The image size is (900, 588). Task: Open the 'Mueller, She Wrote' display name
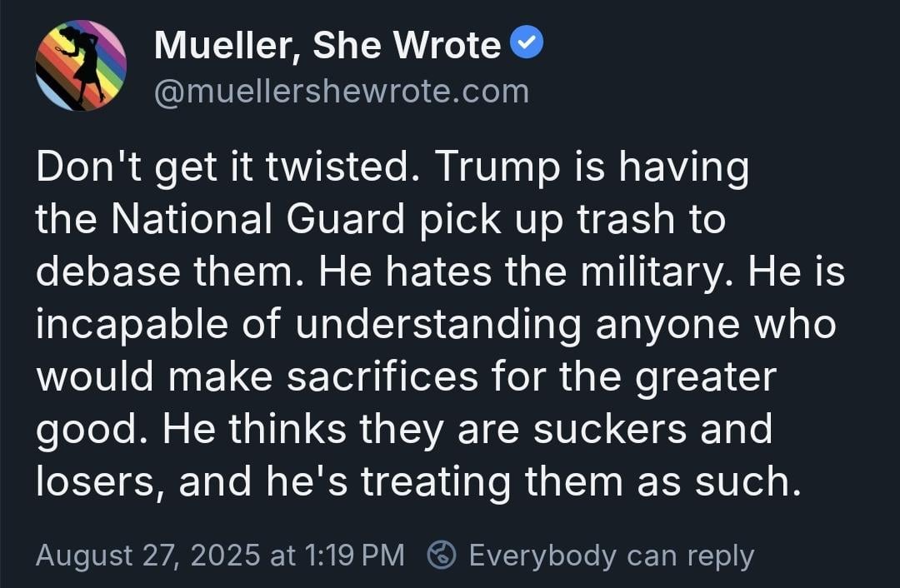coord(327,45)
